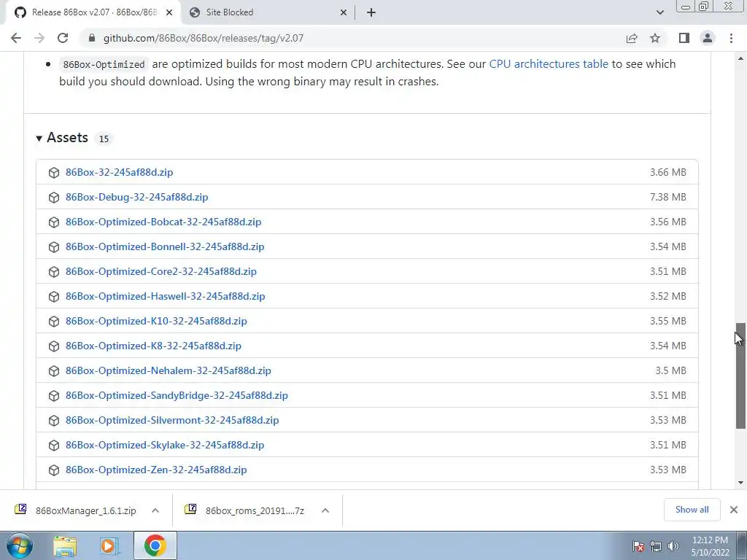
Task: Open options chevron for 86BoxManager_1.6.1.zip download
Action: 155,510
